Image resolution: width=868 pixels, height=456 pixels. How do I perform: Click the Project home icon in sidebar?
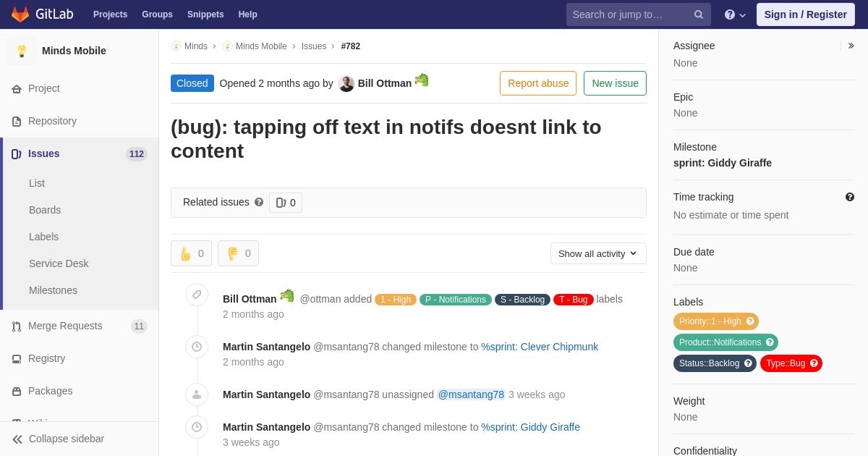[17, 89]
